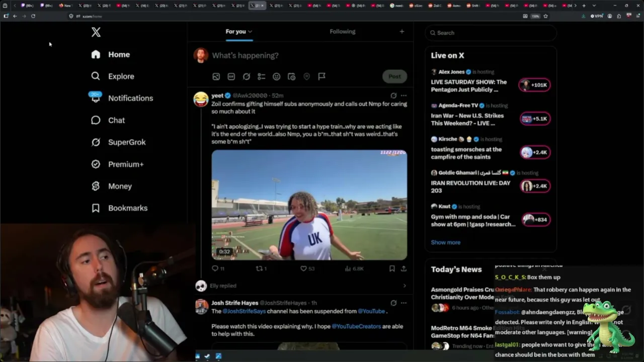Open the @YouTube mention link
644x362 pixels.
[x=371, y=311]
